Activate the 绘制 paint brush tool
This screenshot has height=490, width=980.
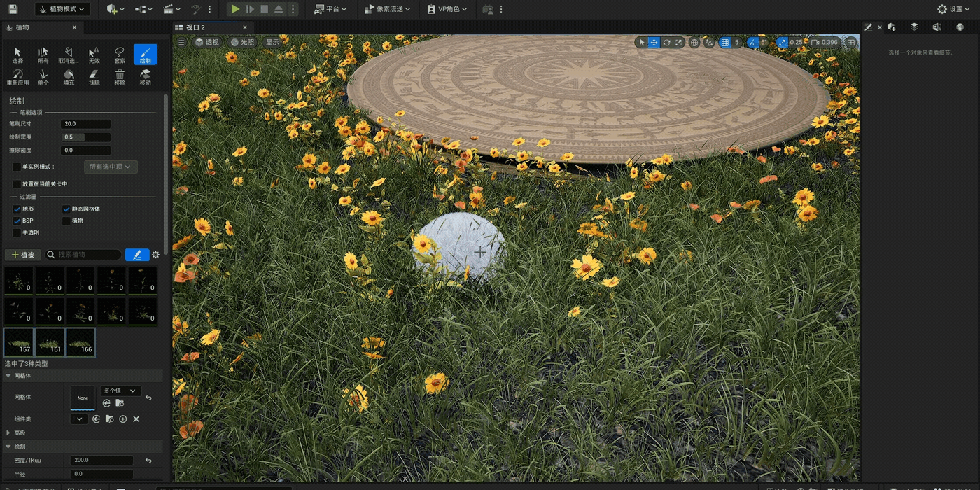pos(146,55)
